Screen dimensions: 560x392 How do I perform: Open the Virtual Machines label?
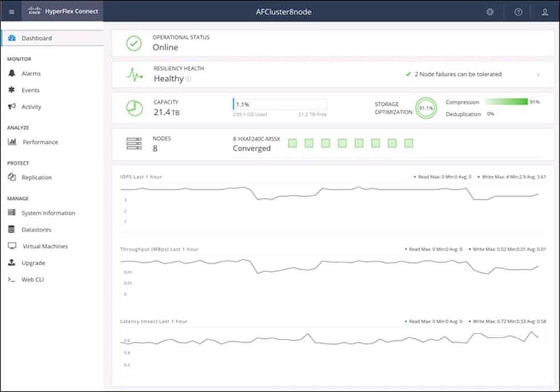click(x=45, y=246)
